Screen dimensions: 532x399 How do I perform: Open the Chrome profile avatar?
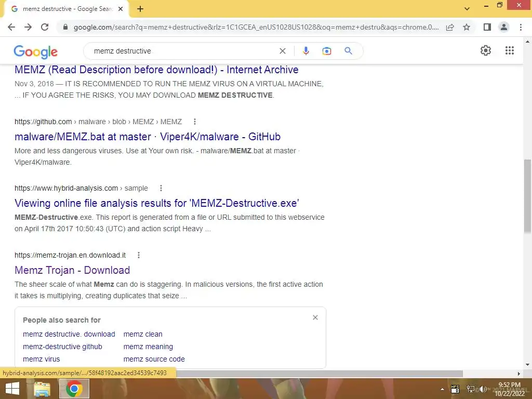[504, 27]
